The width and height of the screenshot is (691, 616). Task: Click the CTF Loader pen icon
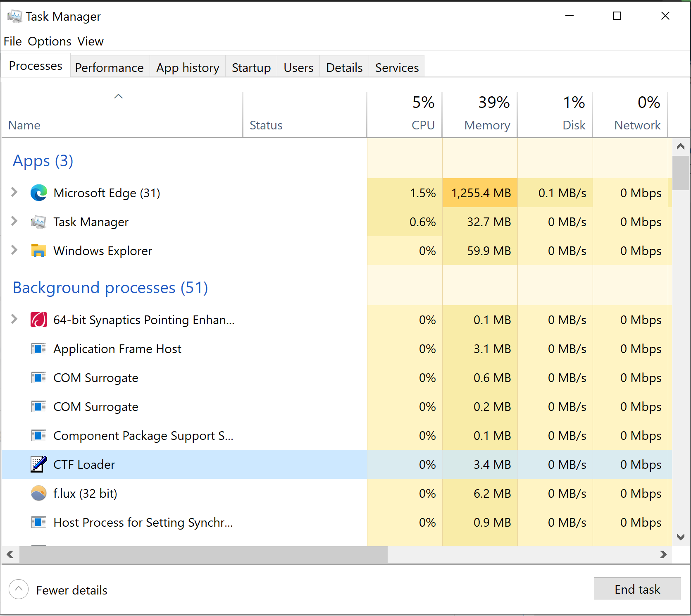click(x=39, y=464)
